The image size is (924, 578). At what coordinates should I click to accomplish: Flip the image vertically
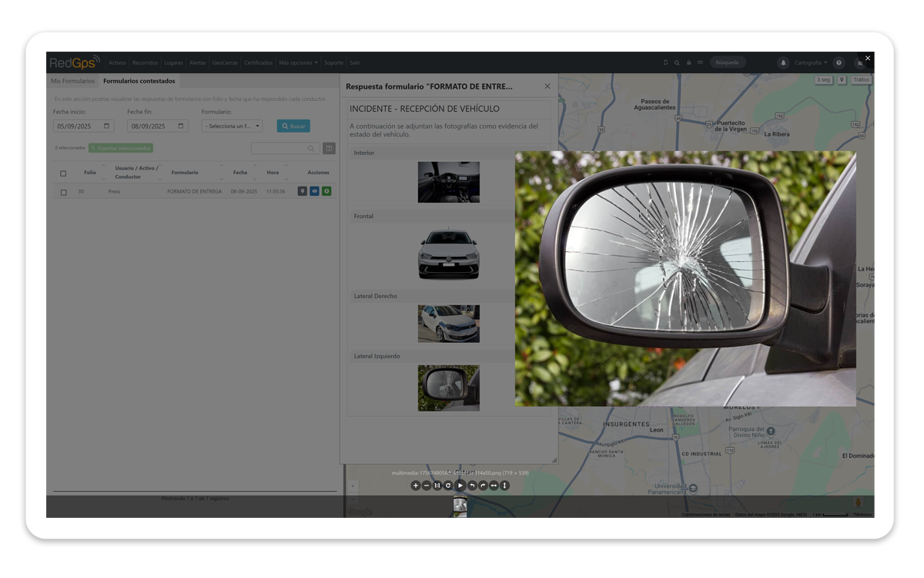[x=504, y=486]
